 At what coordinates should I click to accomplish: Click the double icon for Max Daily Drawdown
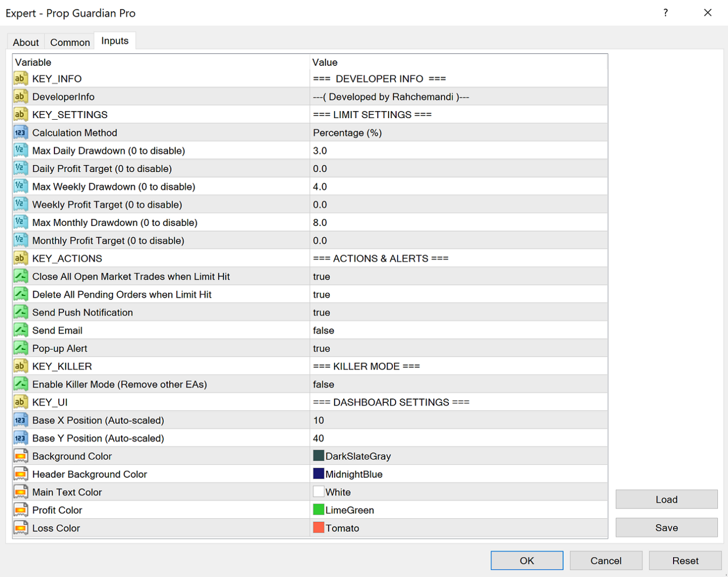[x=20, y=150]
